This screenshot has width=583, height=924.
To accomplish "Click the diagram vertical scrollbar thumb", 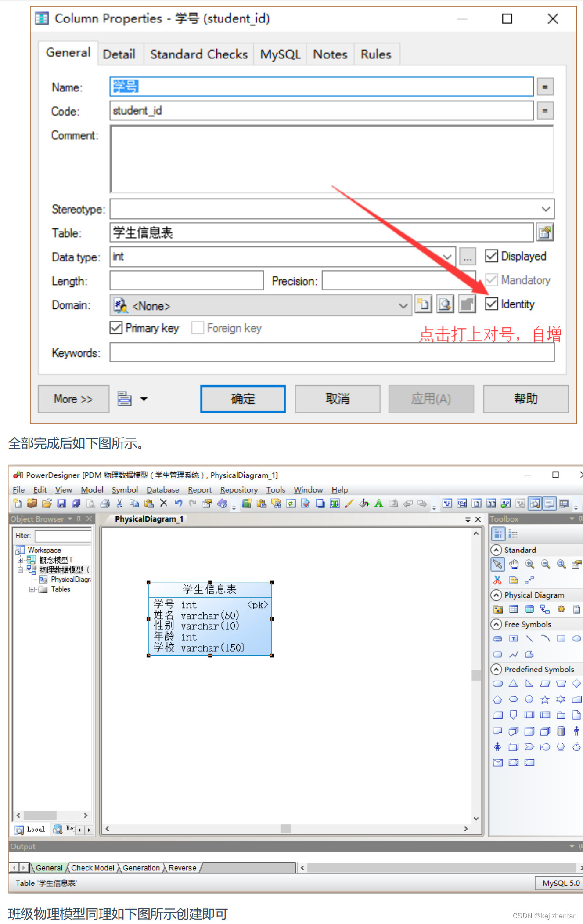I will [476, 675].
